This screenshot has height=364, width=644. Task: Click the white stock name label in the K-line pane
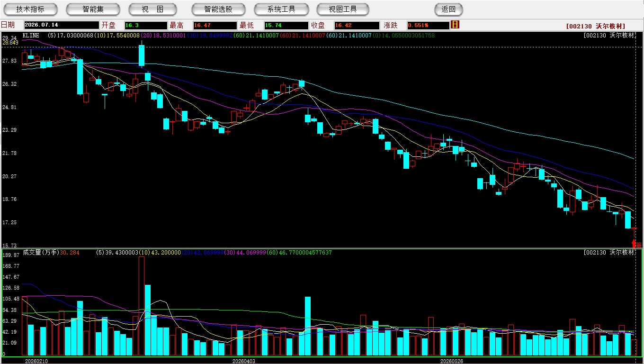(609, 36)
